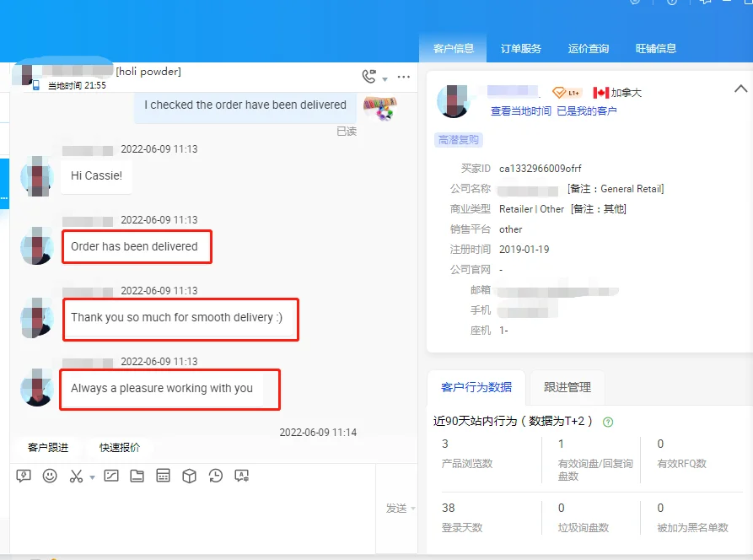Collapse the customer info card chevron
The width and height of the screenshot is (753, 560).
pyautogui.click(x=740, y=89)
